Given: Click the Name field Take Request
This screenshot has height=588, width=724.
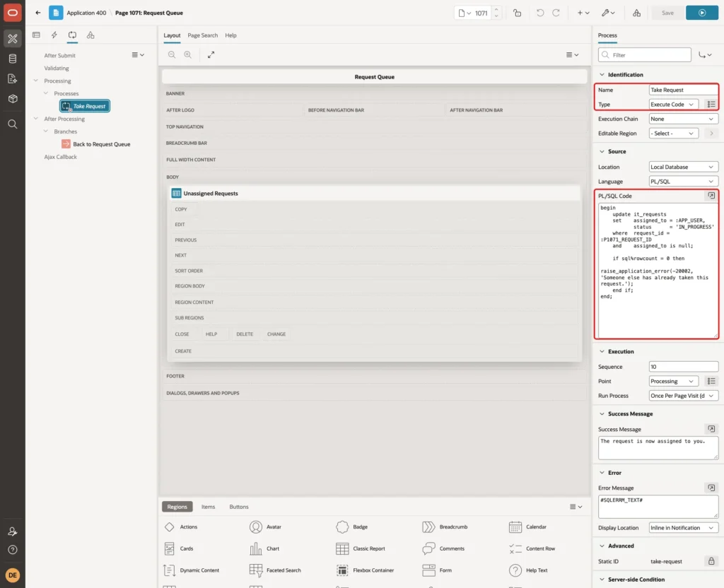Looking at the screenshot, I should tap(684, 90).
